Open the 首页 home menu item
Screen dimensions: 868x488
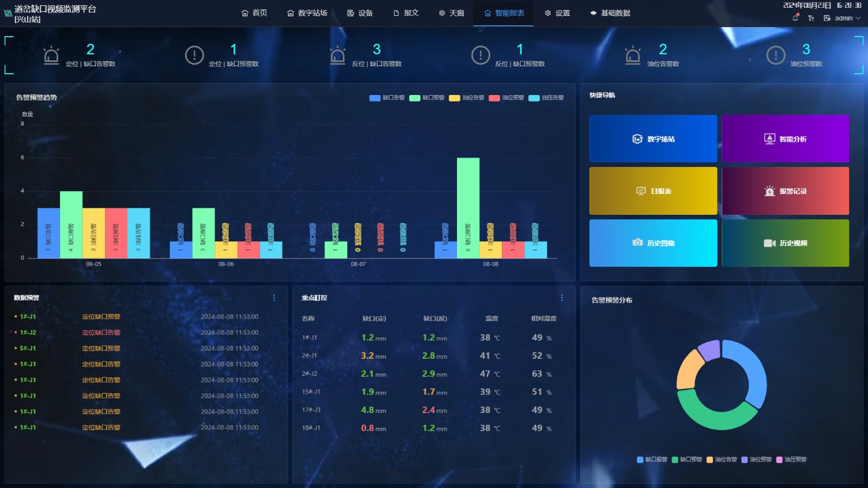tap(254, 13)
